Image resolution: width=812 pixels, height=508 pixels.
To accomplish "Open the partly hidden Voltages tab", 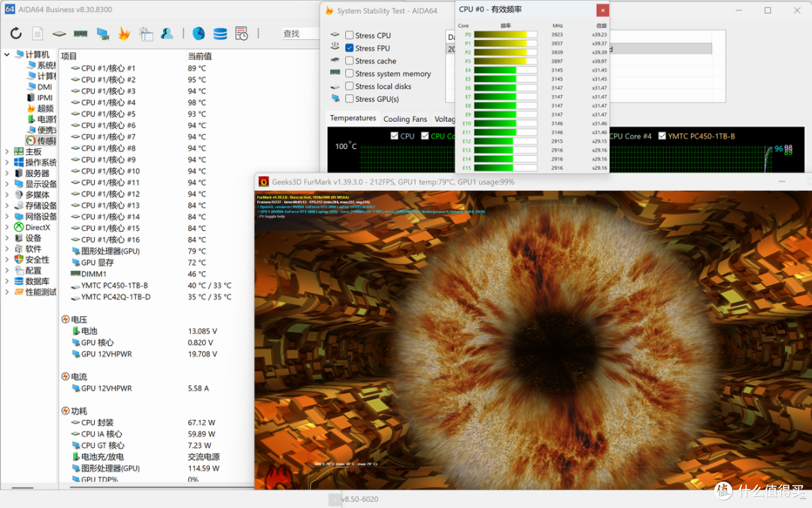I will point(444,119).
